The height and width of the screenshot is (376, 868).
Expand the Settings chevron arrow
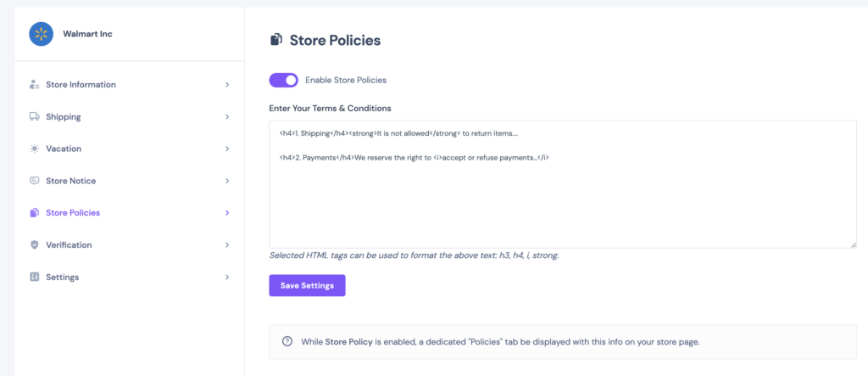point(227,277)
